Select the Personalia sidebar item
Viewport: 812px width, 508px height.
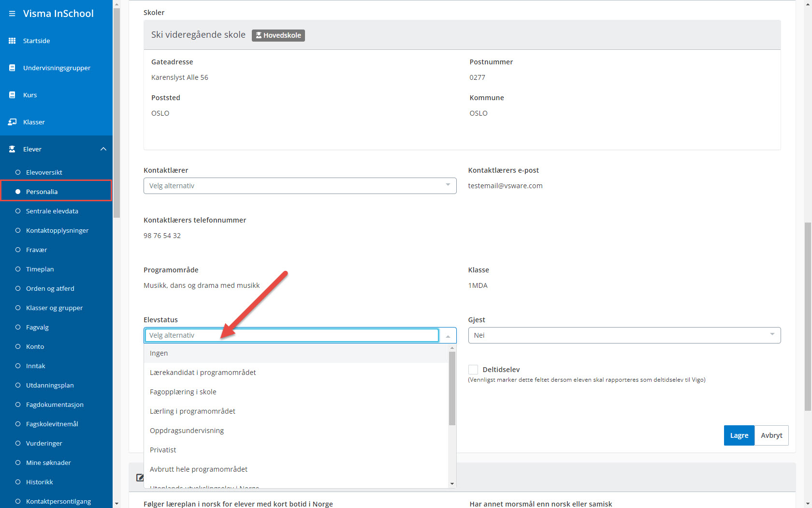(x=42, y=192)
